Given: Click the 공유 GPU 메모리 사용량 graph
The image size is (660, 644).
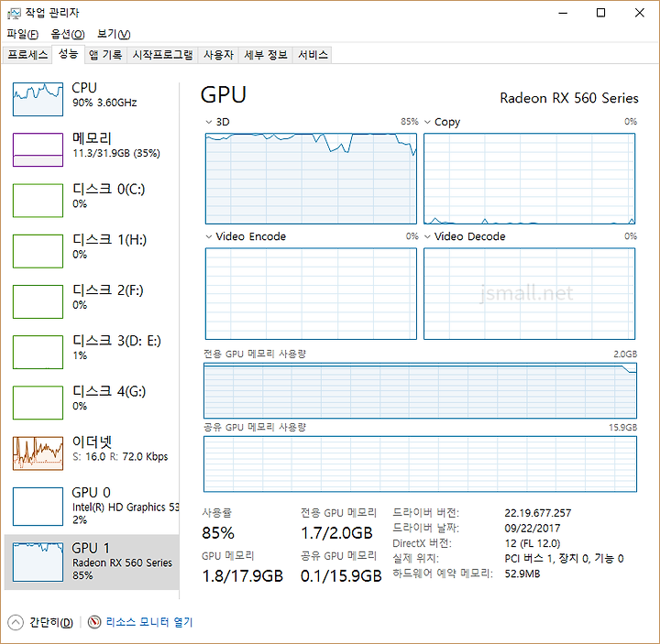Looking at the screenshot, I should 420,464.
